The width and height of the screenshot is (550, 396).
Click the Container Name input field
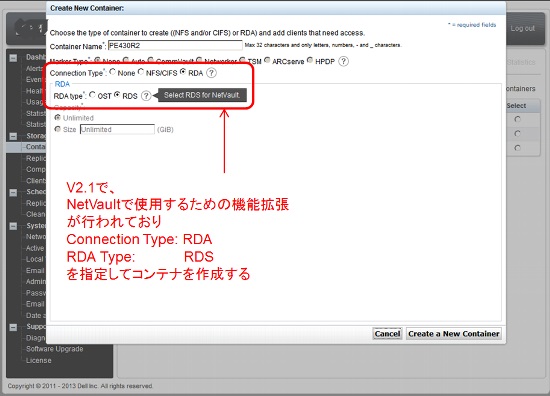point(175,45)
